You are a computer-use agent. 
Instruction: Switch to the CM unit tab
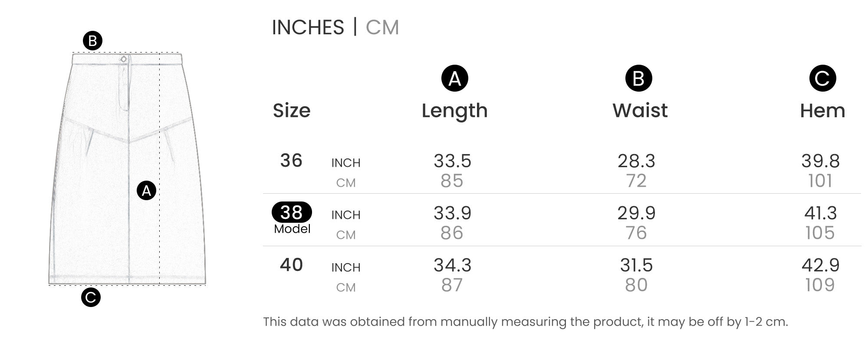coord(382,27)
